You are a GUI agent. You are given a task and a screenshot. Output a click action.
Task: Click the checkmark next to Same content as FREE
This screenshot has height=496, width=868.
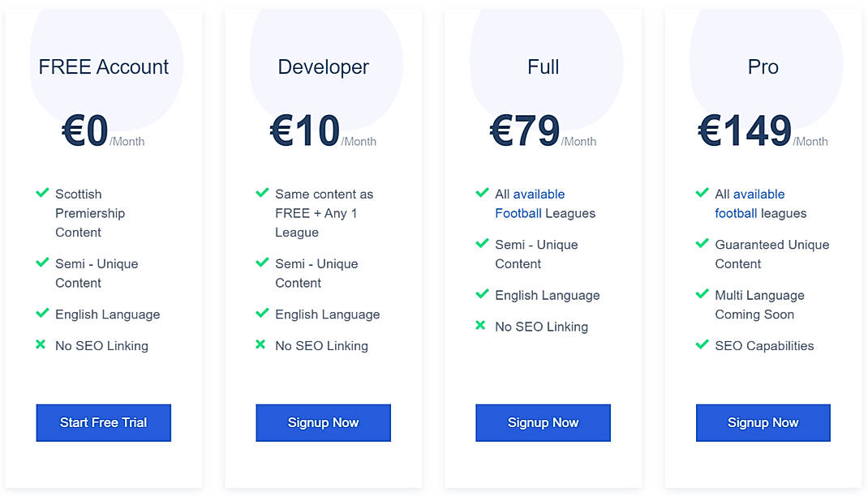[262, 193]
